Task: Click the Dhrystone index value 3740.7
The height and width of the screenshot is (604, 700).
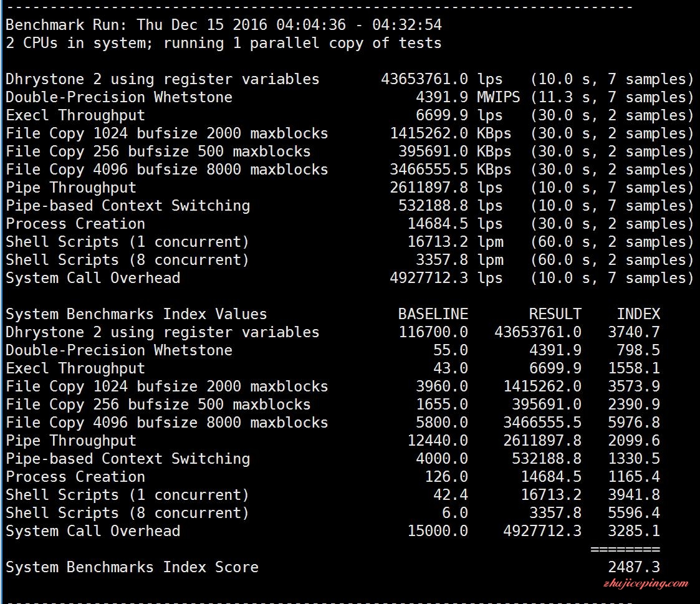Action: pos(633,332)
